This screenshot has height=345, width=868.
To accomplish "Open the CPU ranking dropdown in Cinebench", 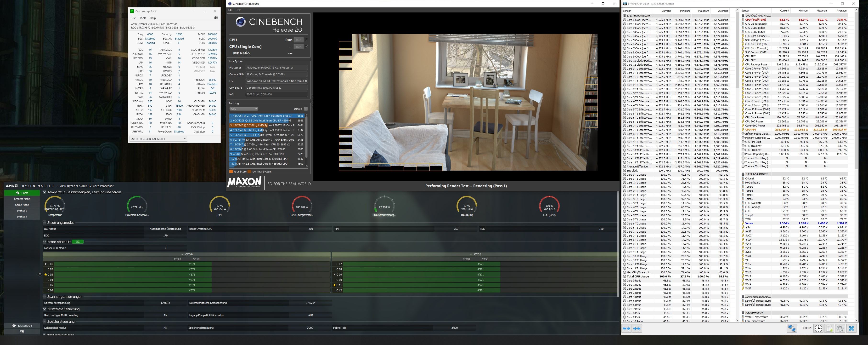I will click(244, 109).
